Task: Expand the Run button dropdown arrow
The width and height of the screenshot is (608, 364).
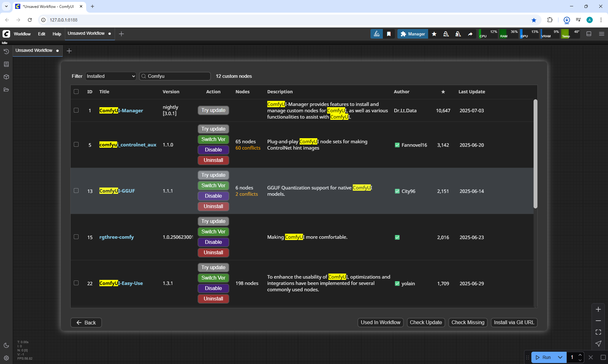Action: point(560,357)
